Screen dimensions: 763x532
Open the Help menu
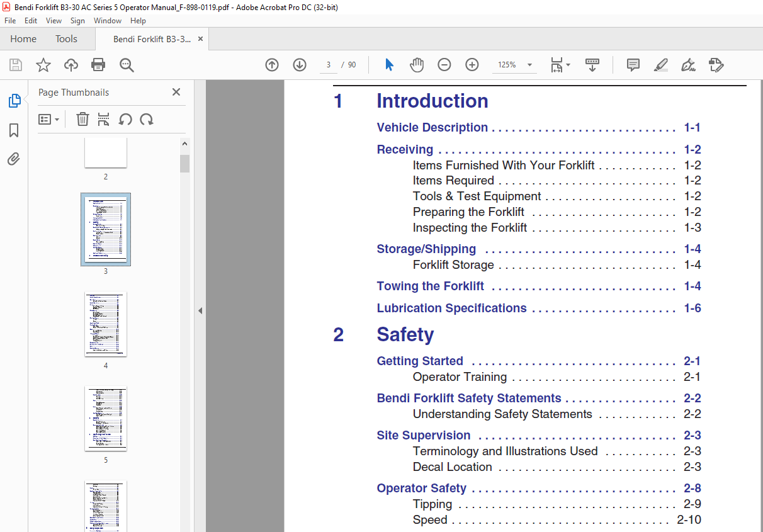click(x=138, y=21)
